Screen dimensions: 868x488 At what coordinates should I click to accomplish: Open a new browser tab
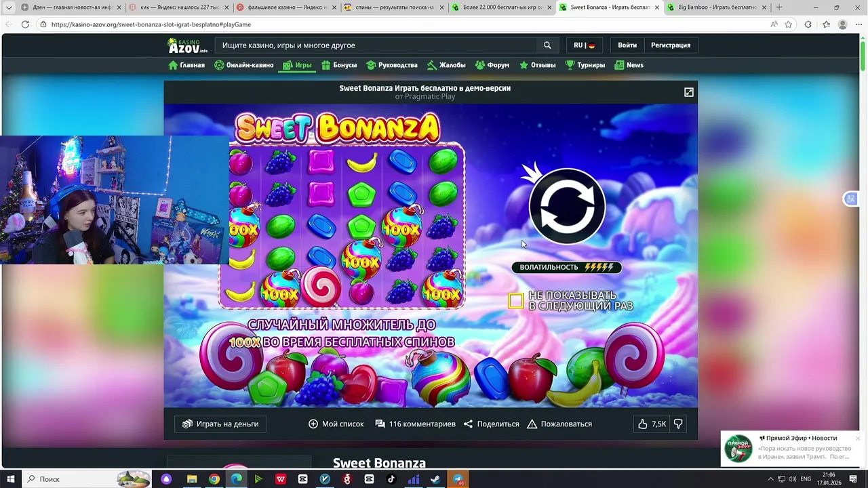[x=778, y=7]
